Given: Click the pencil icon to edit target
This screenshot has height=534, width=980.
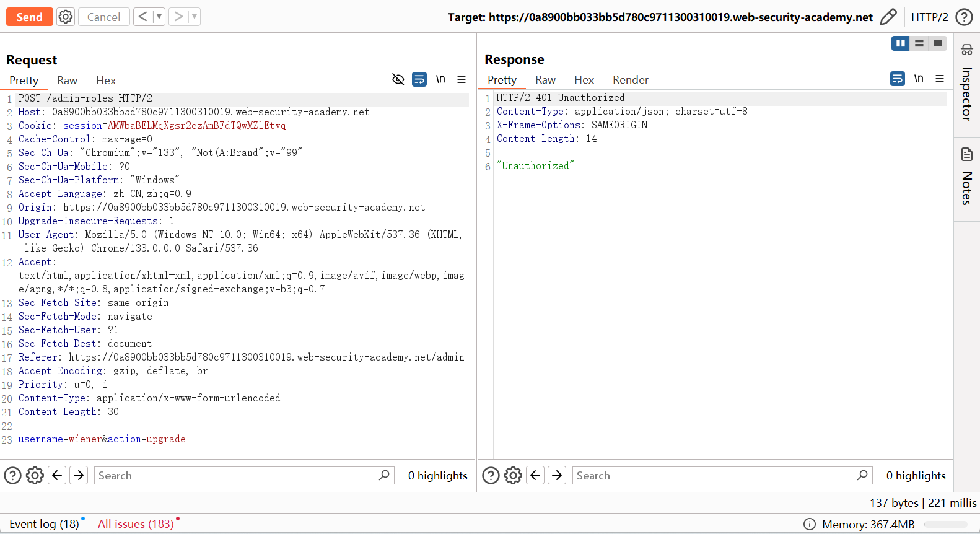Looking at the screenshot, I should coord(888,17).
